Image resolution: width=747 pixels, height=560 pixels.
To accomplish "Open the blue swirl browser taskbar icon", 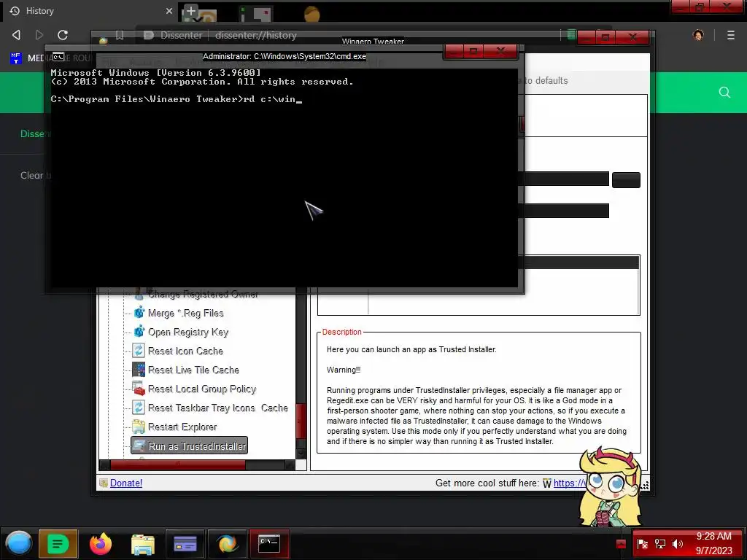I will 227,543.
